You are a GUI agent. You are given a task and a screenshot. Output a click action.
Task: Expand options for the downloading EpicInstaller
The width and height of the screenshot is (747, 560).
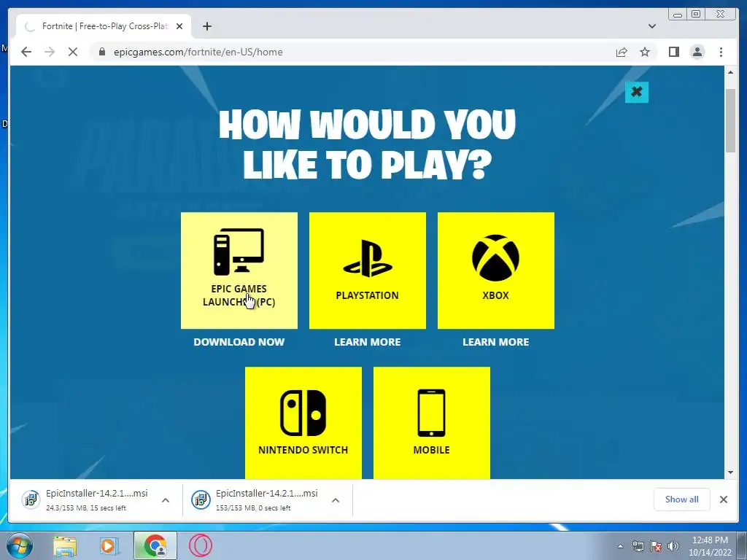click(x=166, y=500)
